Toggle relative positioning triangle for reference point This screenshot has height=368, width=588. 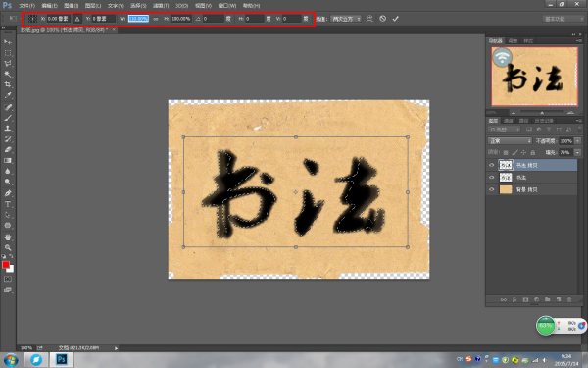(x=77, y=19)
